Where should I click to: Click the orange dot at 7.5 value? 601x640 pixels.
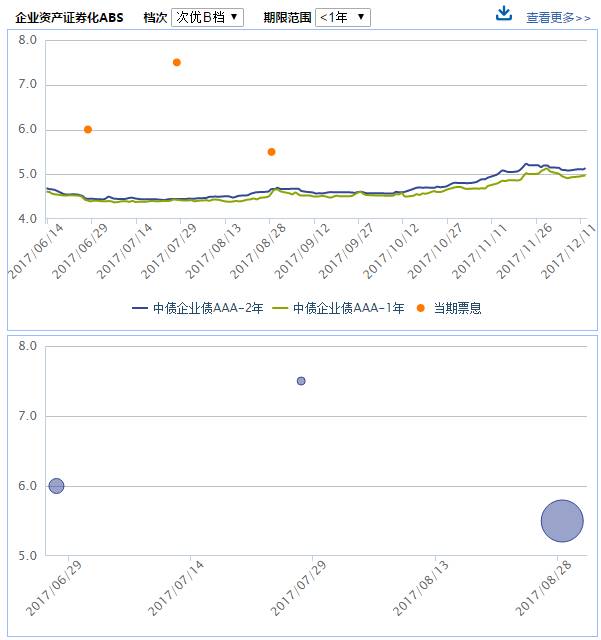pos(177,62)
